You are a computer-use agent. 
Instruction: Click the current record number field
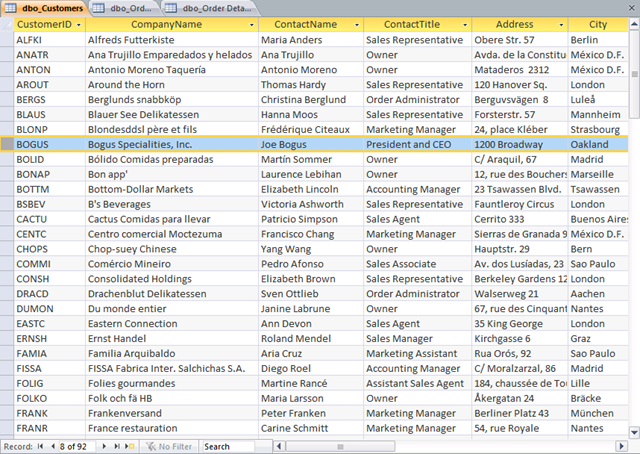(x=78, y=447)
